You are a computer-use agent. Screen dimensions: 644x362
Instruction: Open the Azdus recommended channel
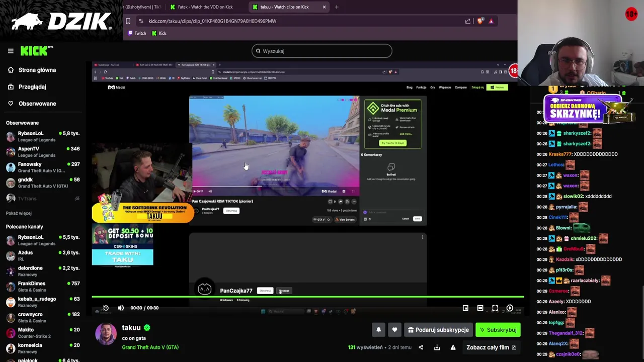point(42,255)
